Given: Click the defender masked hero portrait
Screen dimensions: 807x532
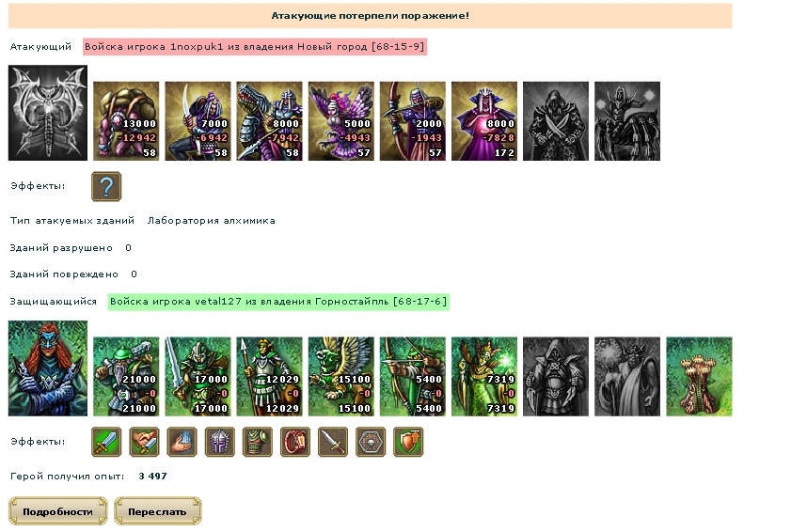Looking at the screenshot, I should (x=48, y=368).
